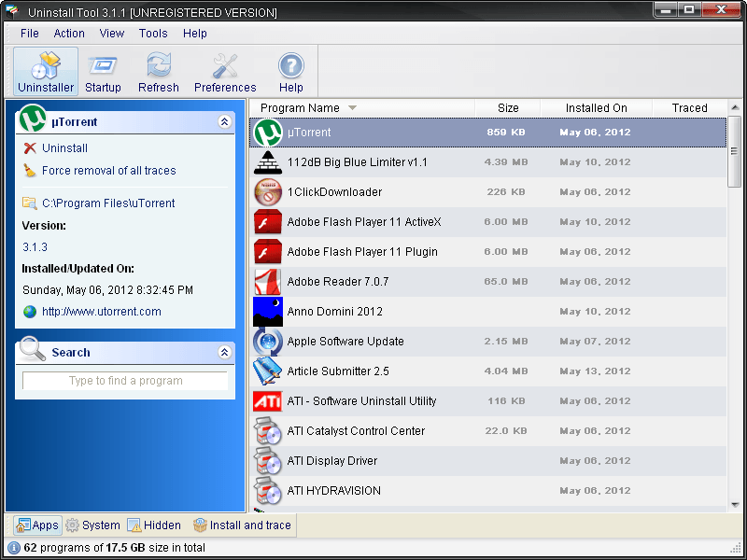This screenshot has width=747, height=560.
Task: Click the scrollbar down arrow
Action: (736, 505)
